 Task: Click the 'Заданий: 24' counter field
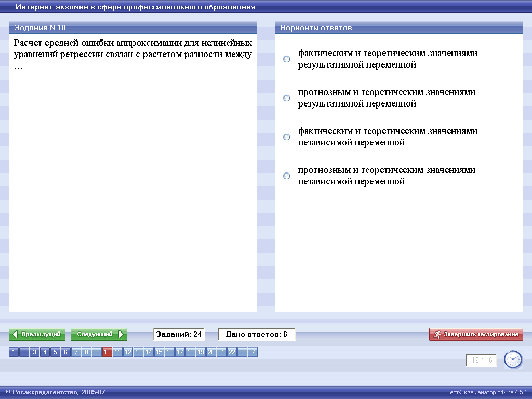179,334
